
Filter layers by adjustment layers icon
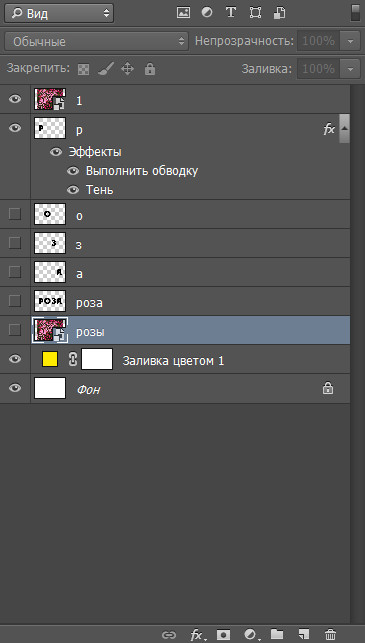[x=207, y=13]
